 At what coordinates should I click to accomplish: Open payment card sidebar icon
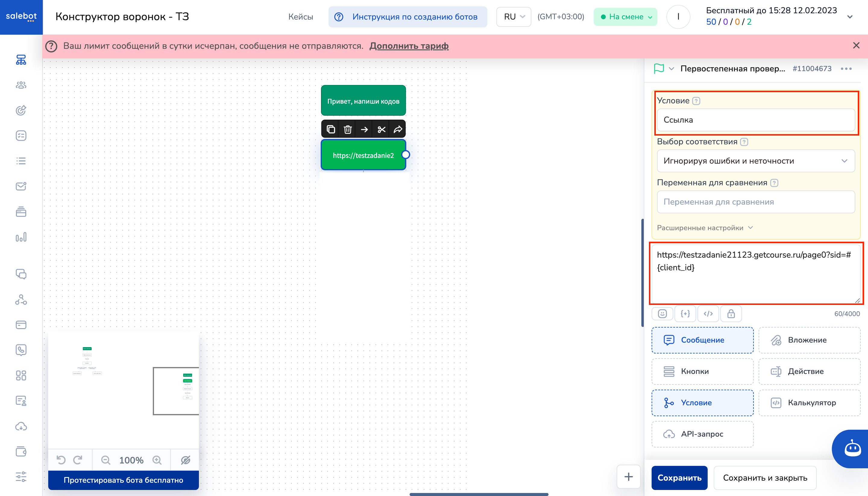(21, 325)
